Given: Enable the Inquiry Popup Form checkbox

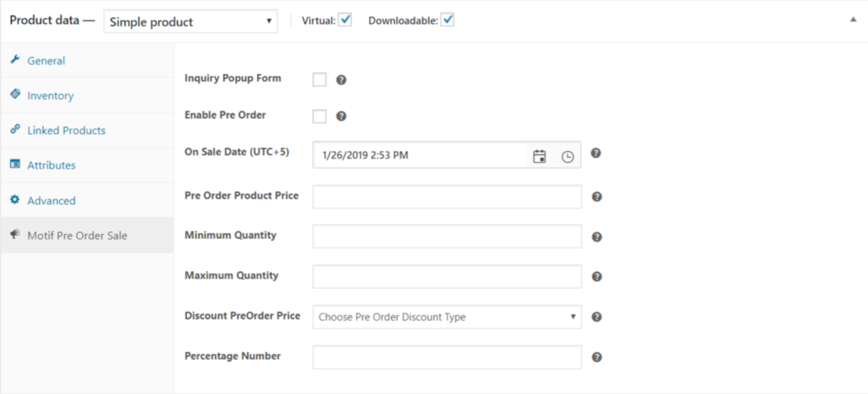Looking at the screenshot, I should pyautogui.click(x=320, y=80).
